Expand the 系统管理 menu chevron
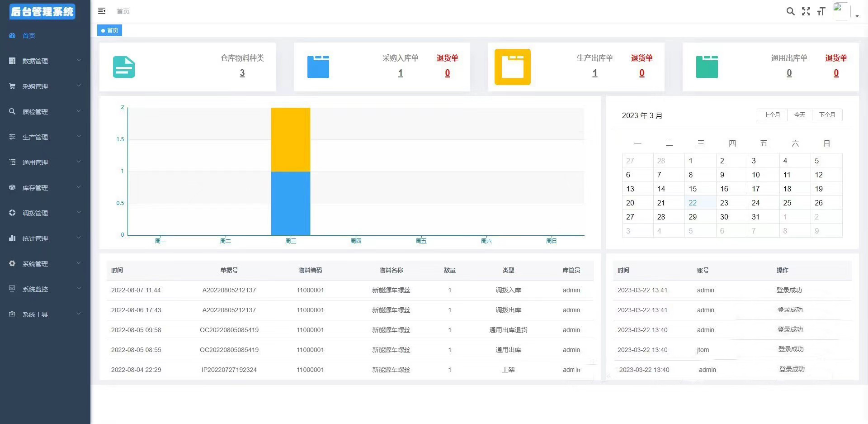Viewport: 868px width, 424px height. [79, 263]
